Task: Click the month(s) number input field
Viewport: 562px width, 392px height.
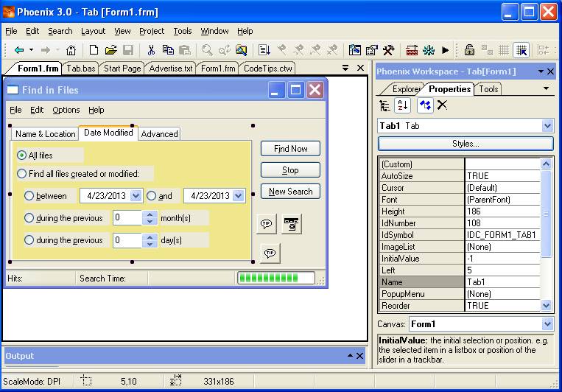Action: 127,217
